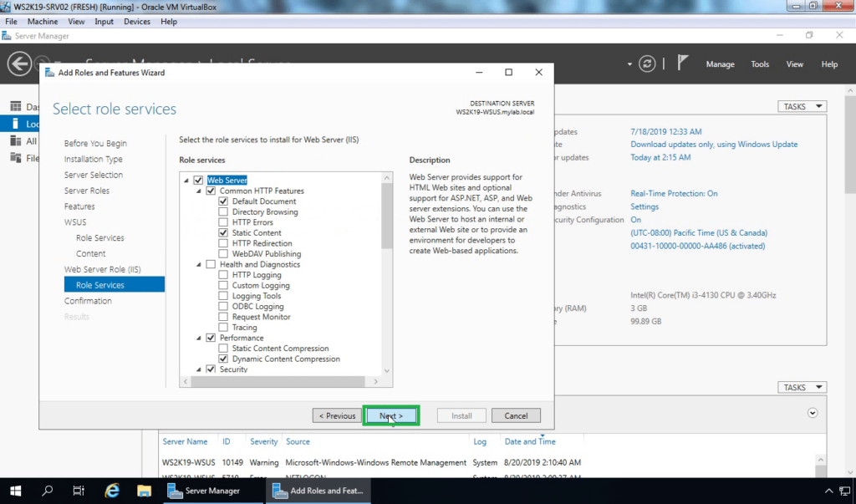
Task: Enable HTTP Redirection checkbox
Action: [223, 243]
